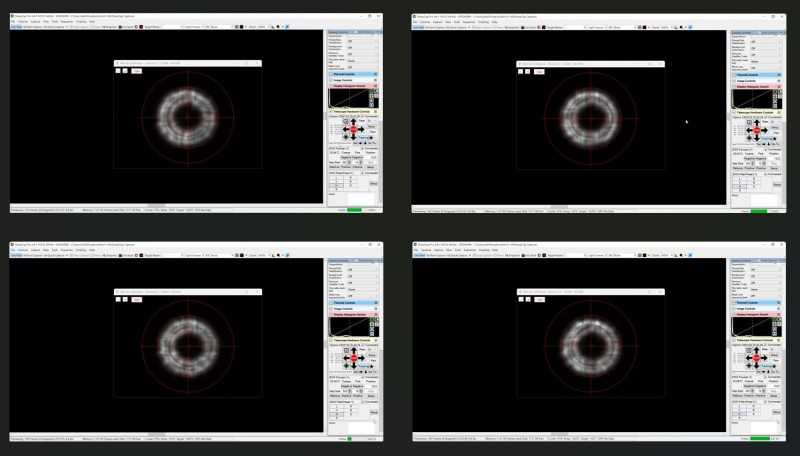Open the Sequencer menu in bottom-left window
The height and width of the screenshot is (456, 800).
tap(67, 250)
